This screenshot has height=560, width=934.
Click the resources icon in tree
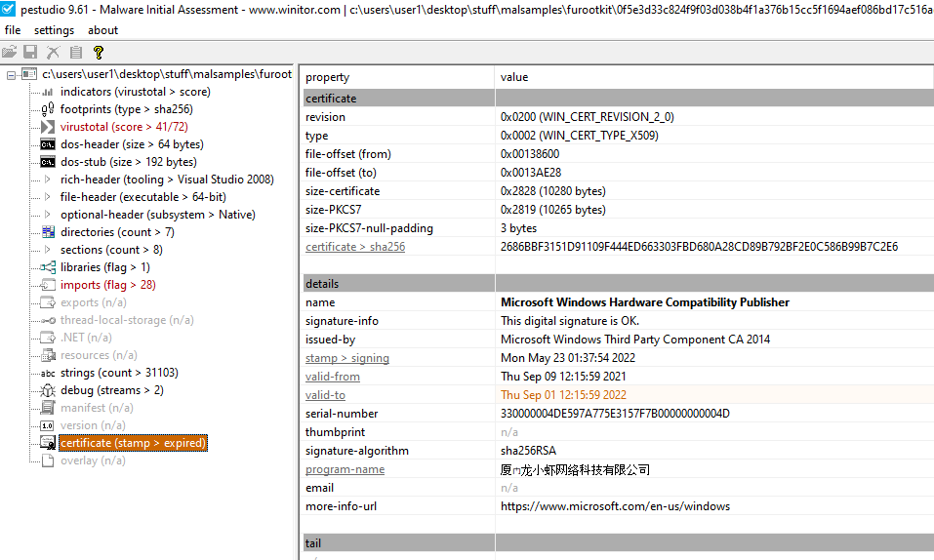48,356
